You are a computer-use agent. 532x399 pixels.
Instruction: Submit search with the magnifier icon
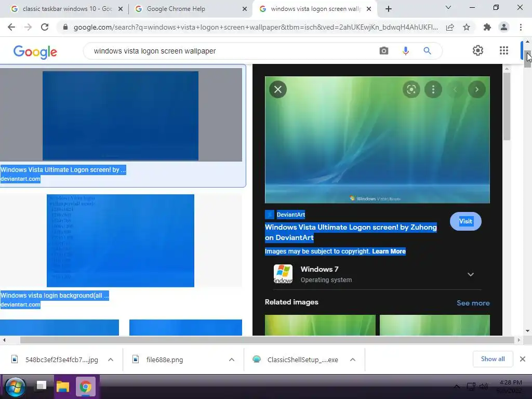pos(427,51)
